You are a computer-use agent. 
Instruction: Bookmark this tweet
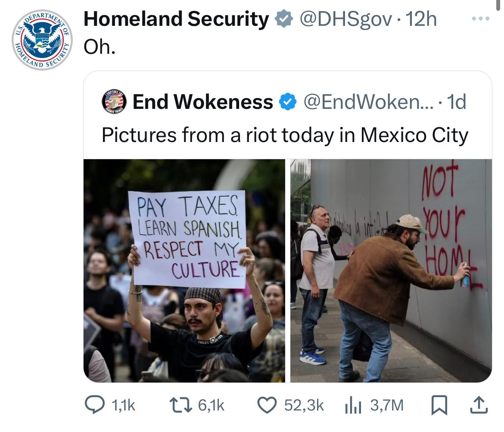pyautogui.click(x=439, y=405)
